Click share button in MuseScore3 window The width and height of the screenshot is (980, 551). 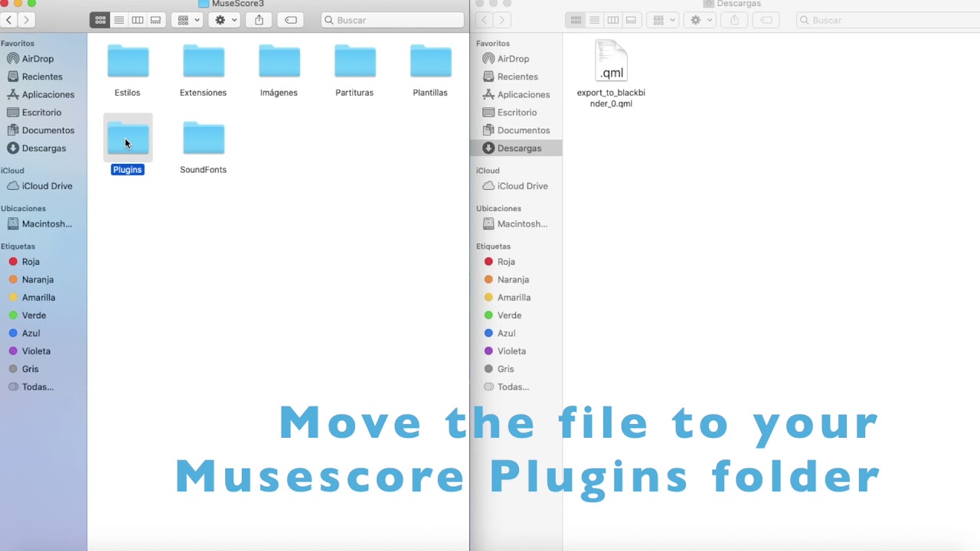pyautogui.click(x=259, y=20)
